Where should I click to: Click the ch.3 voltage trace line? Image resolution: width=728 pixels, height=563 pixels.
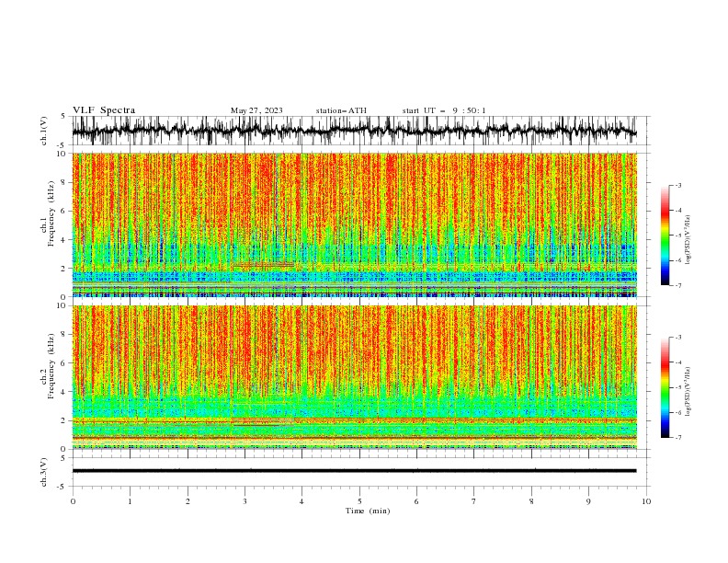[x=354, y=471]
